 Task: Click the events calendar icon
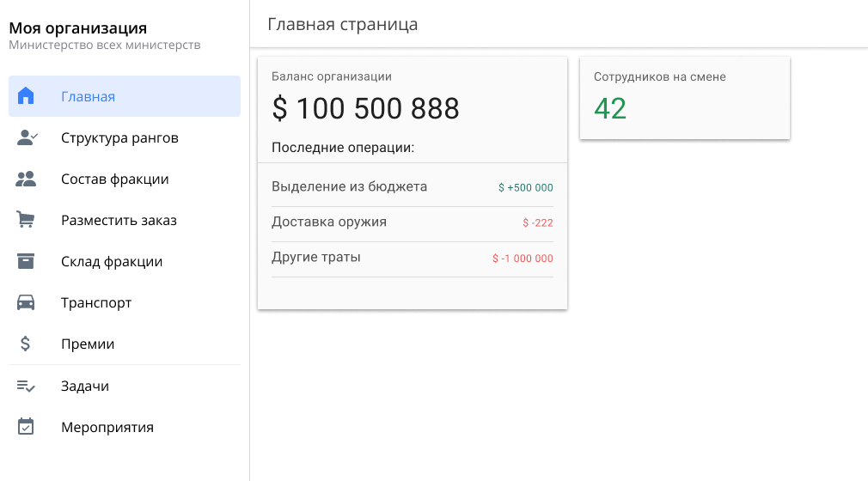(26, 427)
